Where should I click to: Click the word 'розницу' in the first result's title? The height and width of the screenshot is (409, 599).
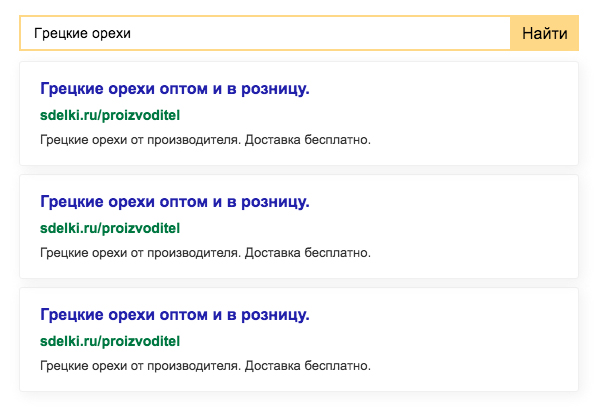(x=273, y=89)
